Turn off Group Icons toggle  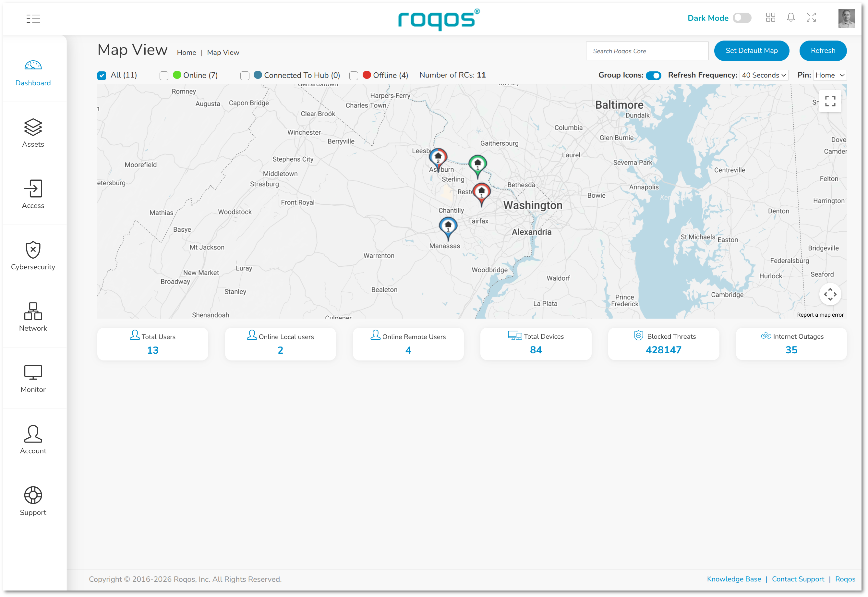coord(653,76)
